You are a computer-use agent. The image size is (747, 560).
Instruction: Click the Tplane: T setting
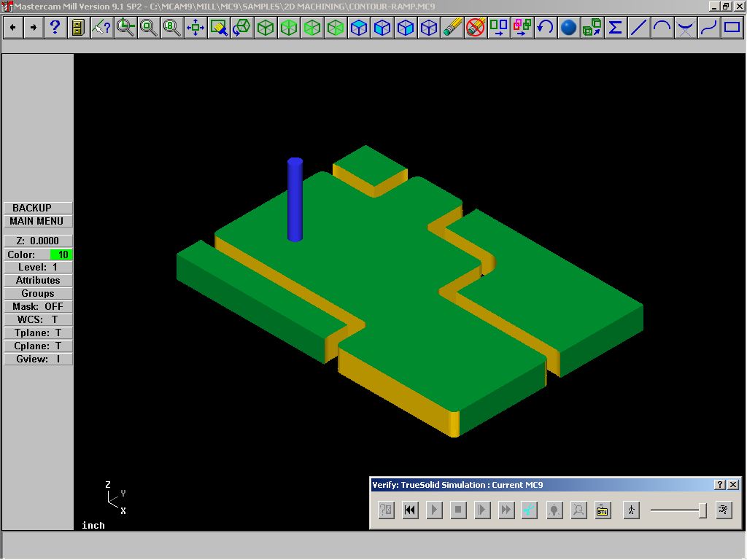38,332
